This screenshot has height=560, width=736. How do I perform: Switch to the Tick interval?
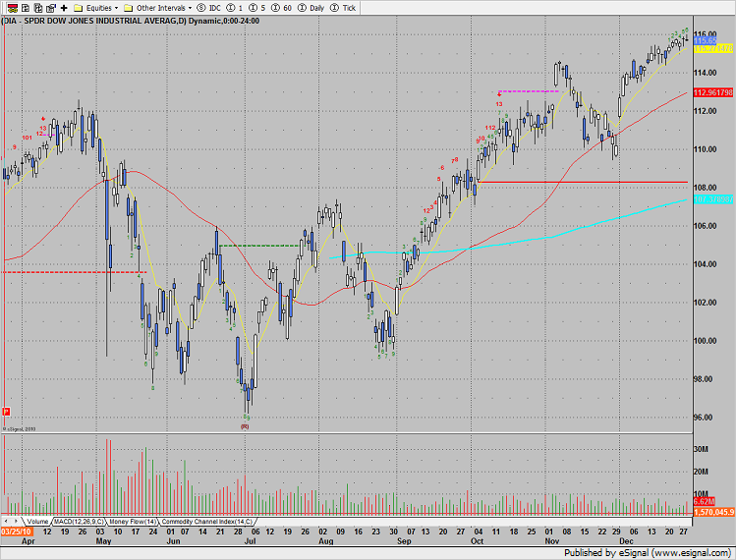[x=343, y=8]
